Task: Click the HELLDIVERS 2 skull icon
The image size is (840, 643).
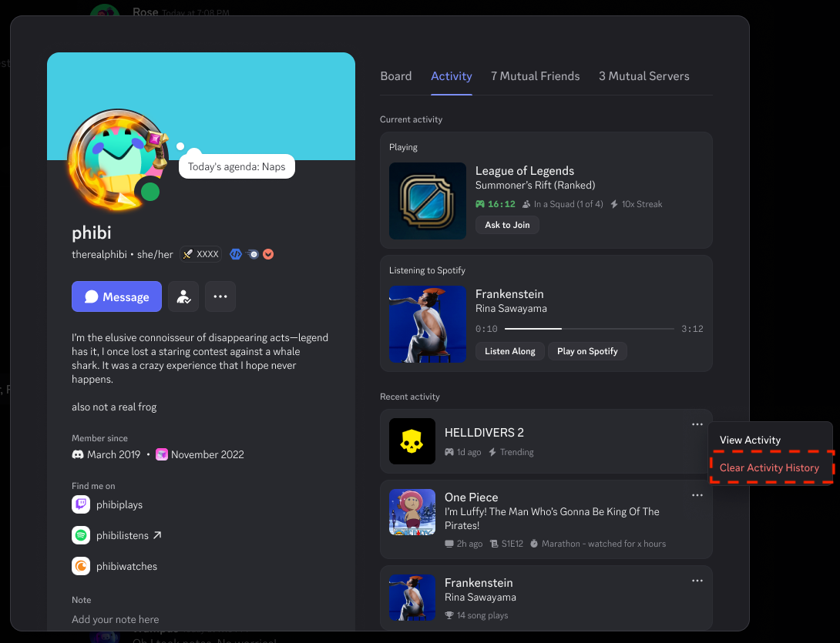Action: tap(412, 441)
